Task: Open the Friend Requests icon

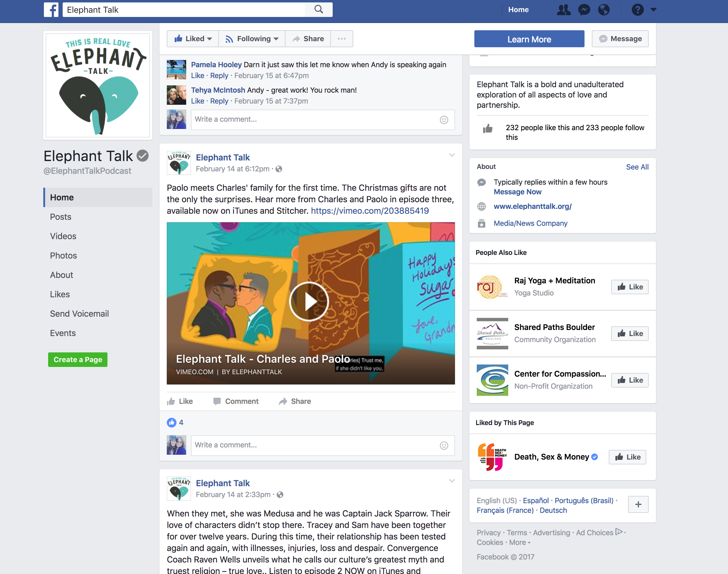Action: [x=563, y=10]
